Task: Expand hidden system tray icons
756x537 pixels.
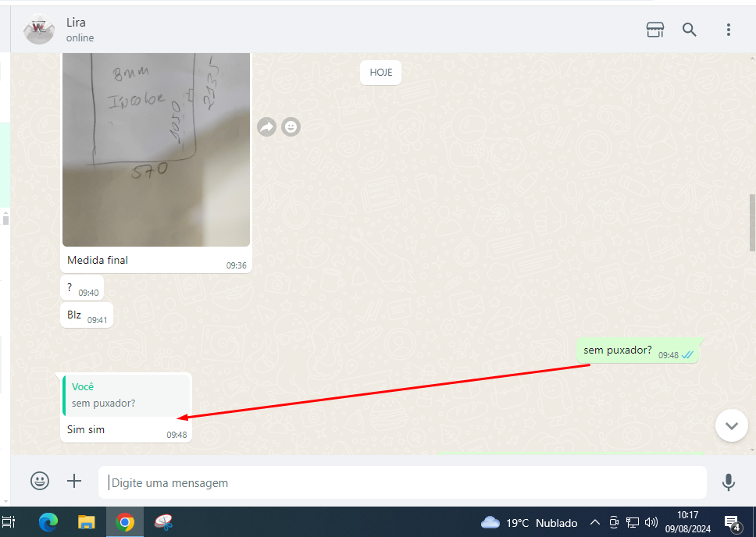Action: (x=595, y=522)
